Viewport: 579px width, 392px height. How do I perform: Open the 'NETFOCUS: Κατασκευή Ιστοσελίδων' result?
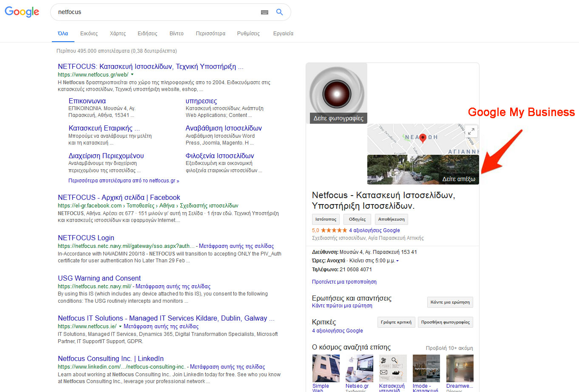[x=150, y=67]
